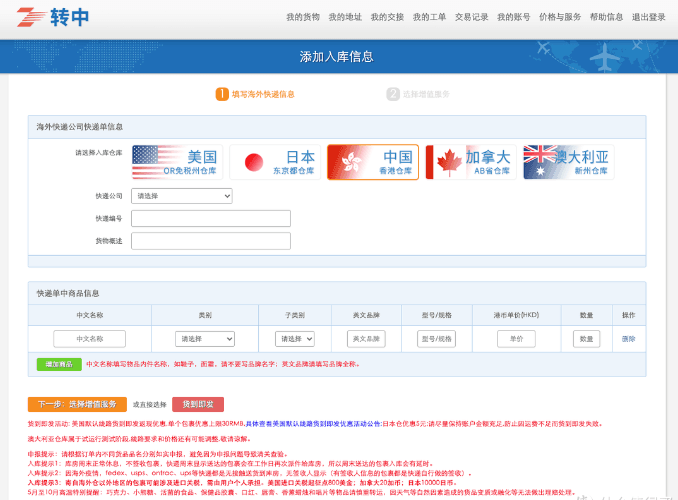Viewport: 678px width, 500px height.
Task: Click the 中文名称 column header
Action: click(x=90, y=315)
